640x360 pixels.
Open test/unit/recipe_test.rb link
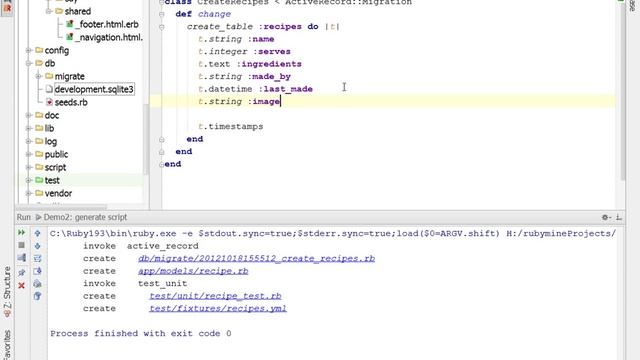coord(215,296)
